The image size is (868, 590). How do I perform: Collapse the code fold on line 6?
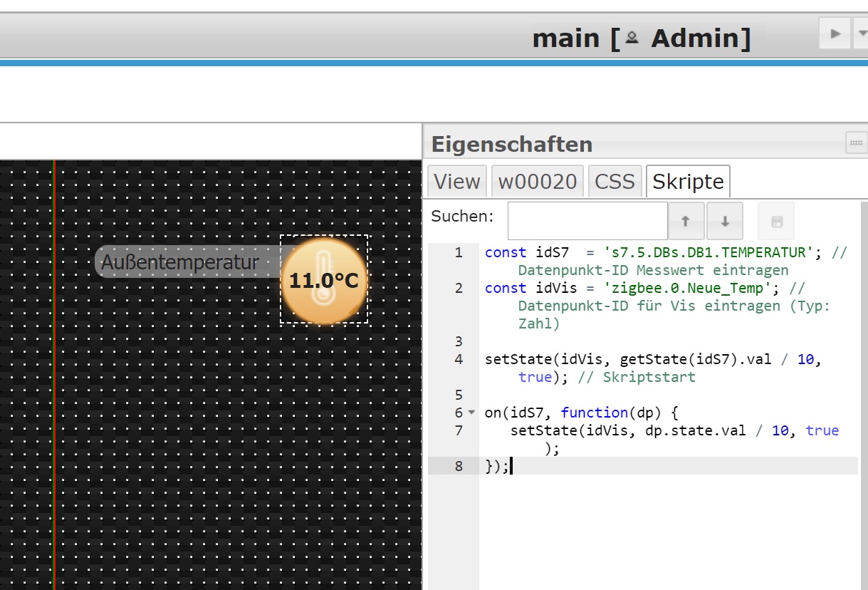(471, 413)
